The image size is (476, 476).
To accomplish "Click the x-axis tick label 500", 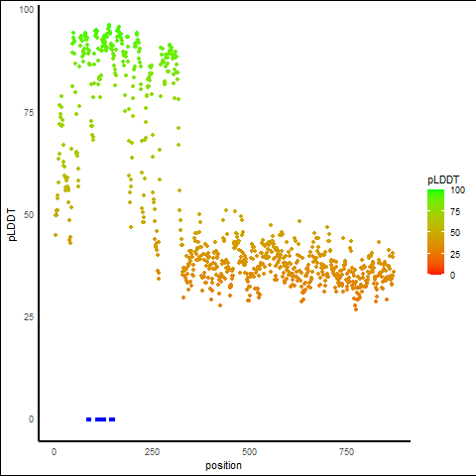I will tap(249, 452).
